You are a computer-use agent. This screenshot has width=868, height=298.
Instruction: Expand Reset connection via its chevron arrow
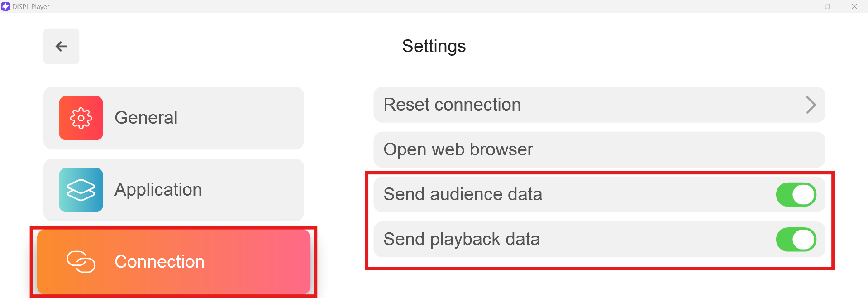point(811,105)
